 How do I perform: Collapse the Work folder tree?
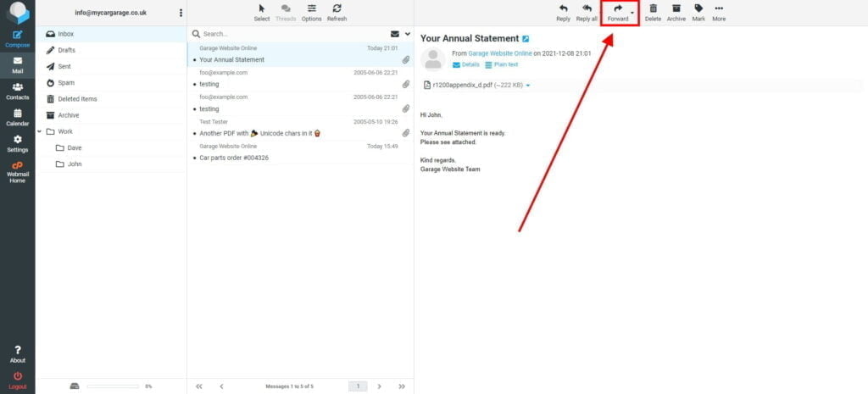pos(39,131)
